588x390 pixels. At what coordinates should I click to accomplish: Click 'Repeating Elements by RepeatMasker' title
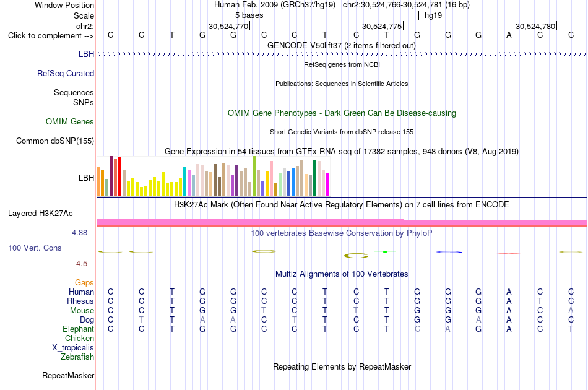point(342,366)
